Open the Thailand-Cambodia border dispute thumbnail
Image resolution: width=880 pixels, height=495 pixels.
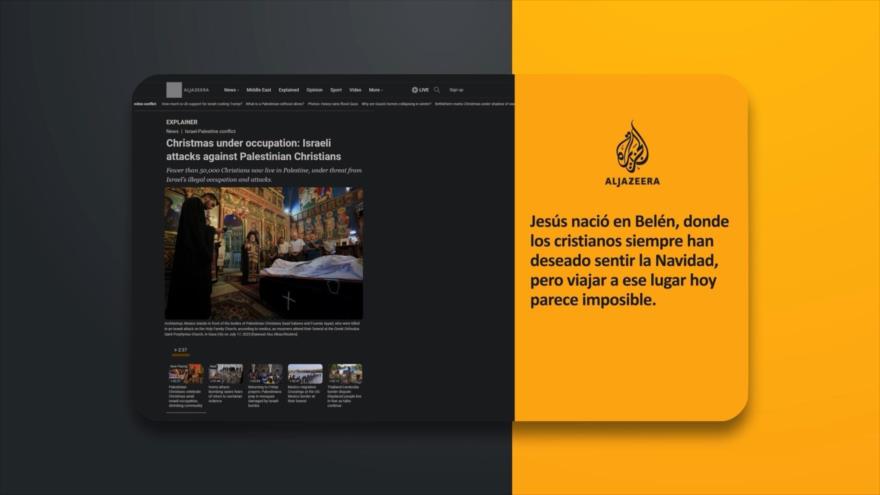345,374
